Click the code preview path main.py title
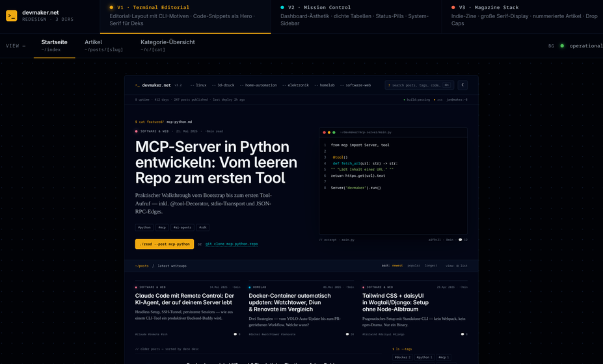603x364 pixels. [366, 132]
